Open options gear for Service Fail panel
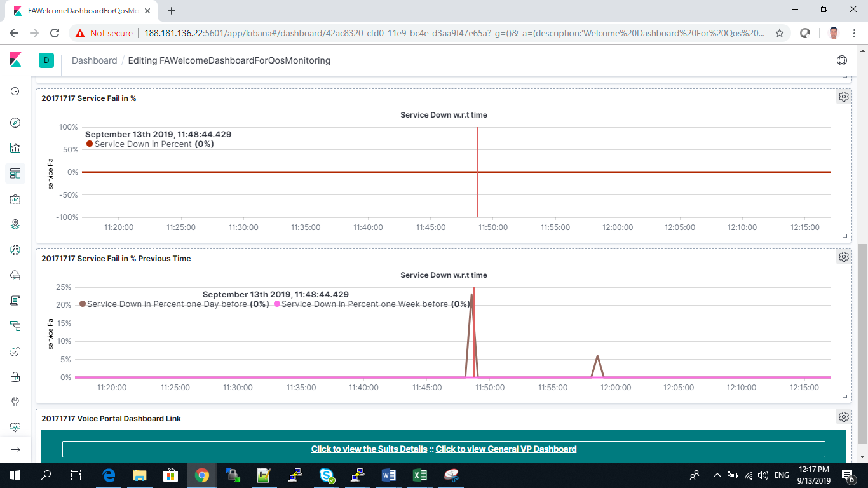Viewport: 868px width, 488px height. tap(843, 96)
